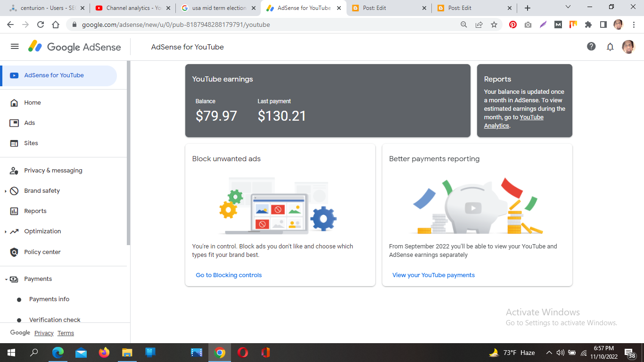Screen dimensions: 644x362
Task: Open a new browser tab
Action: [x=528, y=8]
